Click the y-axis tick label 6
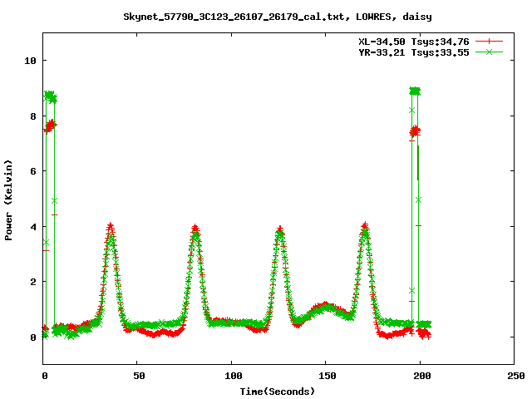This screenshot has width=532, height=399. tap(33, 171)
